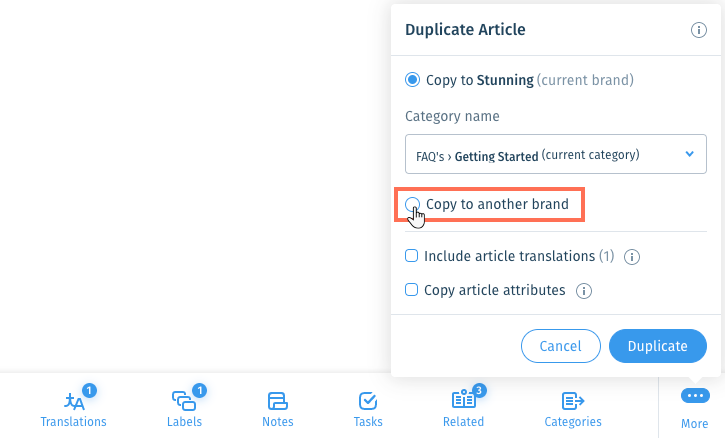Click the Duplicate Article header info icon
This screenshot has width=725, height=438.
point(699,30)
